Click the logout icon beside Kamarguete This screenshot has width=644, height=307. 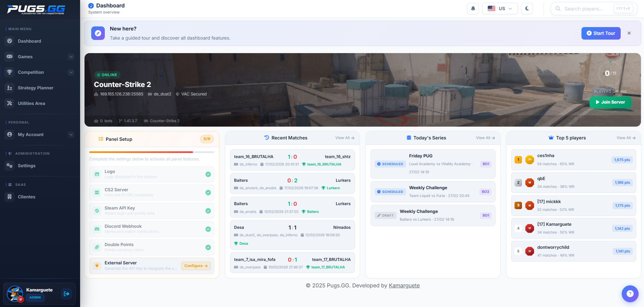(x=67, y=294)
